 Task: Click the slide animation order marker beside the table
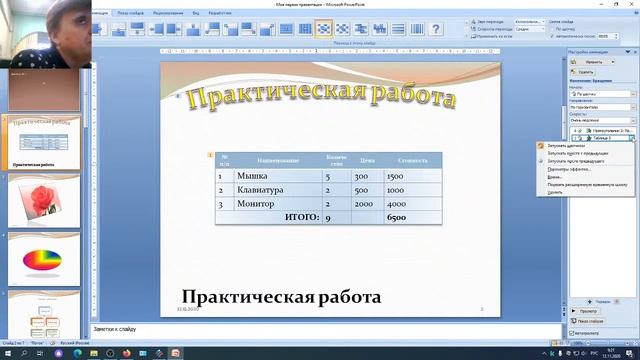[x=210, y=155]
